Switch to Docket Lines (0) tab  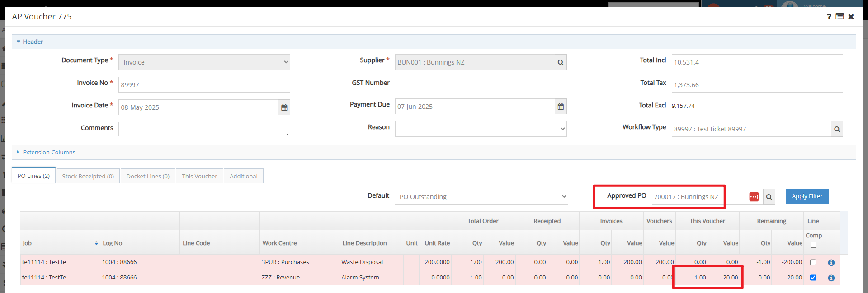(148, 176)
